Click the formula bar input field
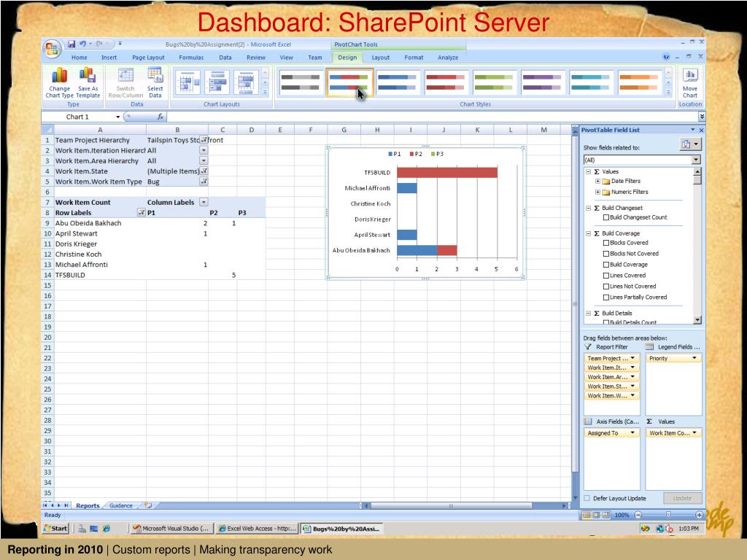 click(433, 117)
